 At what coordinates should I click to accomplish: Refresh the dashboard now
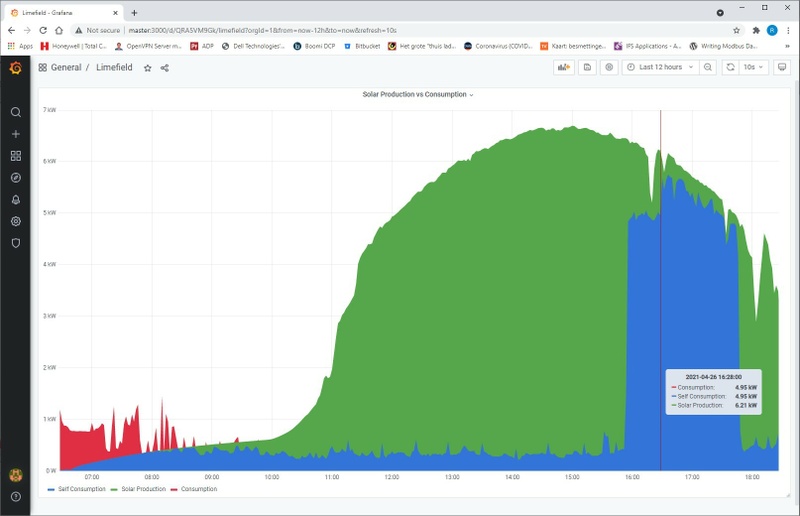(x=730, y=67)
